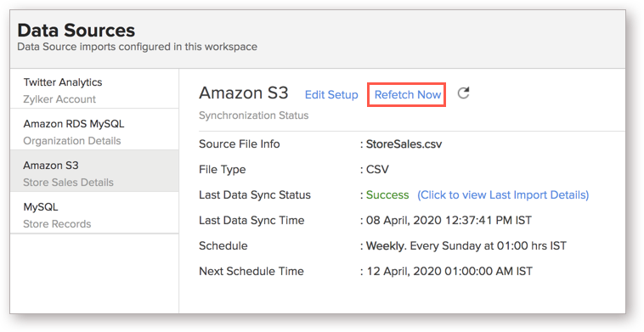The width and height of the screenshot is (644, 332).
Task: Click the Organization Details subtitle
Action: [72, 141]
